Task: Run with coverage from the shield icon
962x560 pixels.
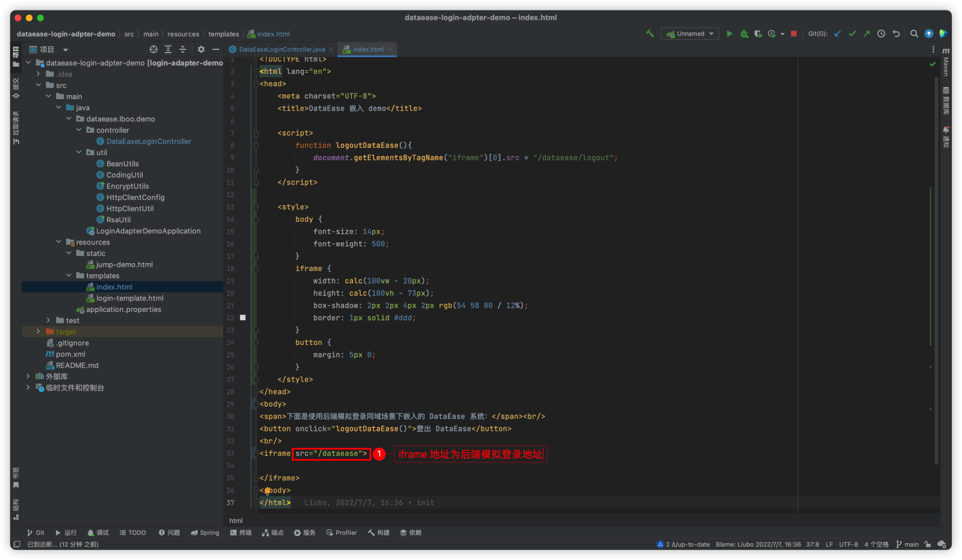Action: 758,34
